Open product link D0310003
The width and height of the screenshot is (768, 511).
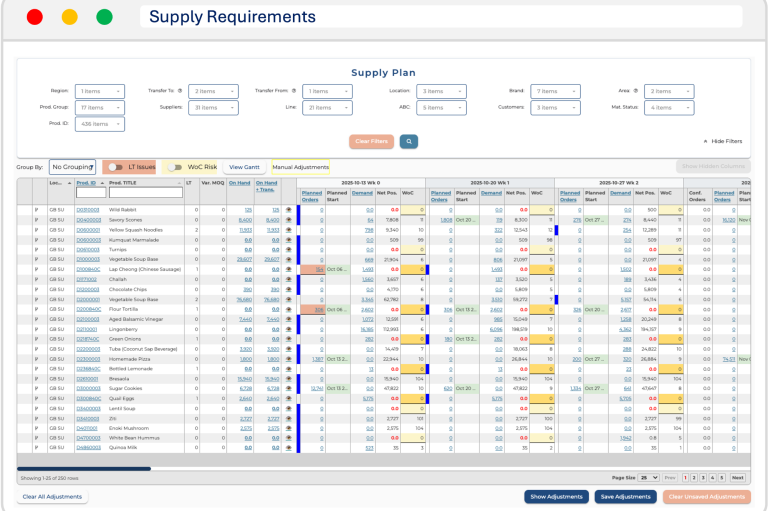coord(88,210)
